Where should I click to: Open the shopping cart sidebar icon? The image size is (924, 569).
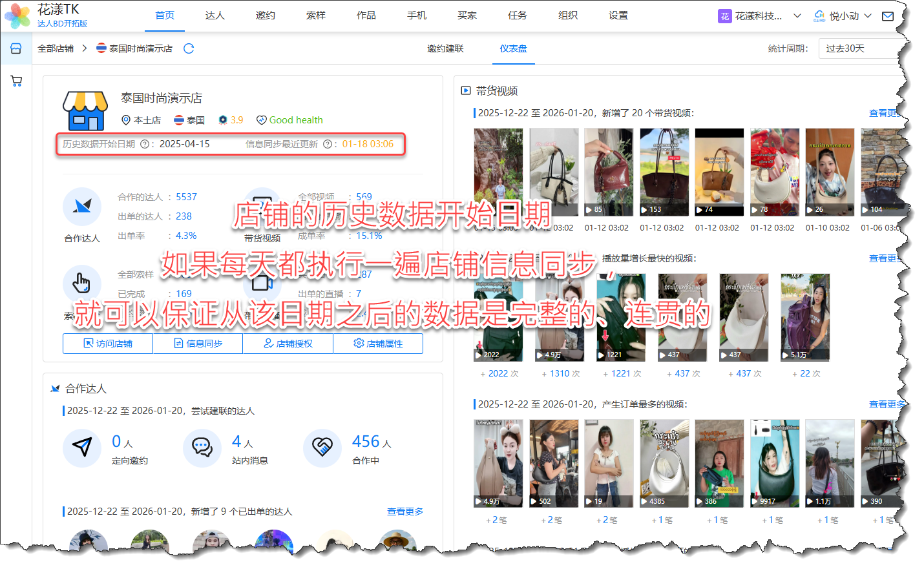click(16, 81)
